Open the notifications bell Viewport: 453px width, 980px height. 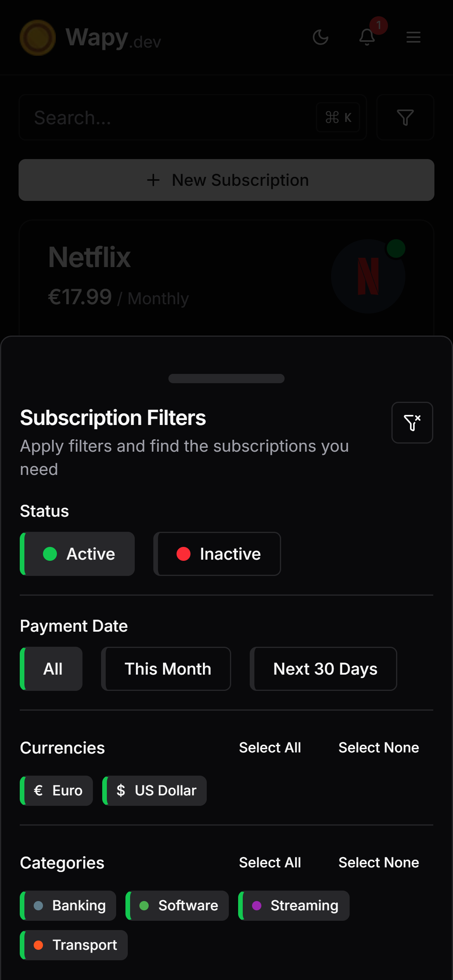[x=367, y=37]
